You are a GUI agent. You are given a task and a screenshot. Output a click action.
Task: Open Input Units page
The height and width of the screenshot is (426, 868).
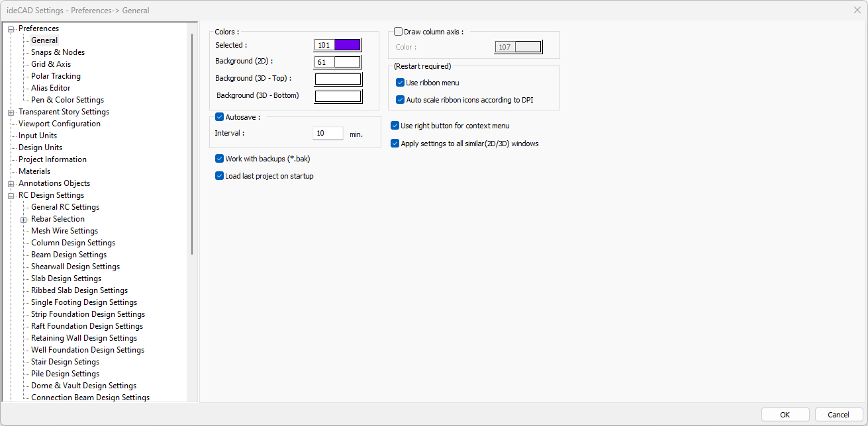[38, 136]
